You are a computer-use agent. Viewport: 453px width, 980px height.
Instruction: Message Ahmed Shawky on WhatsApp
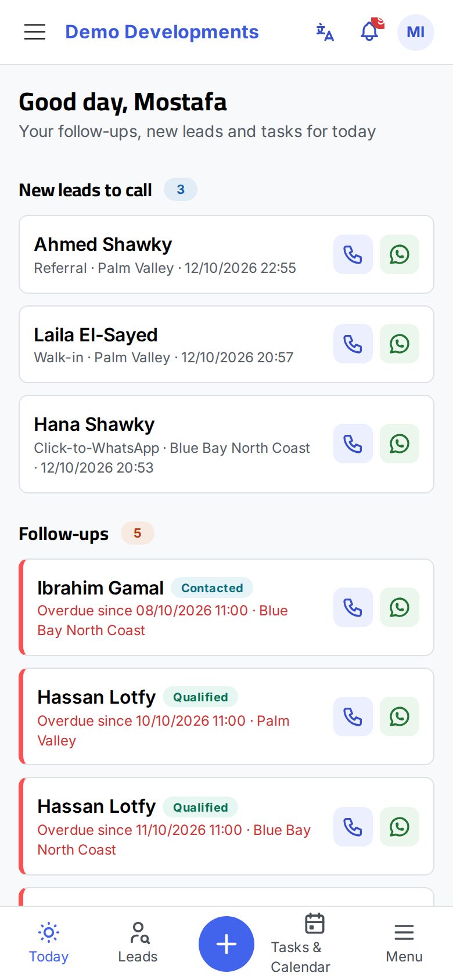pyautogui.click(x=400, y=254)
